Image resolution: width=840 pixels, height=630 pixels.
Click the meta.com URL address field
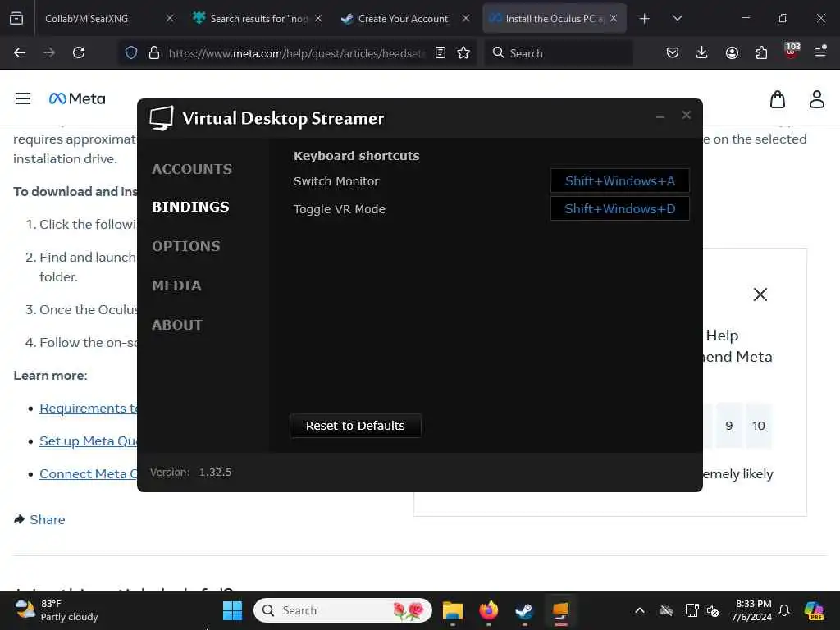296,53
